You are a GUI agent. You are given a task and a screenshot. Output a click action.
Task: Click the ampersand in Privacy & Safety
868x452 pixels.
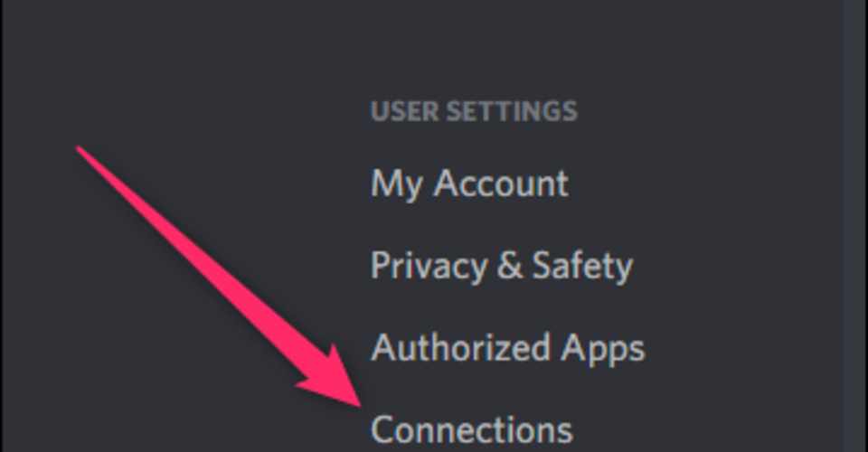(x=509, y=266)
